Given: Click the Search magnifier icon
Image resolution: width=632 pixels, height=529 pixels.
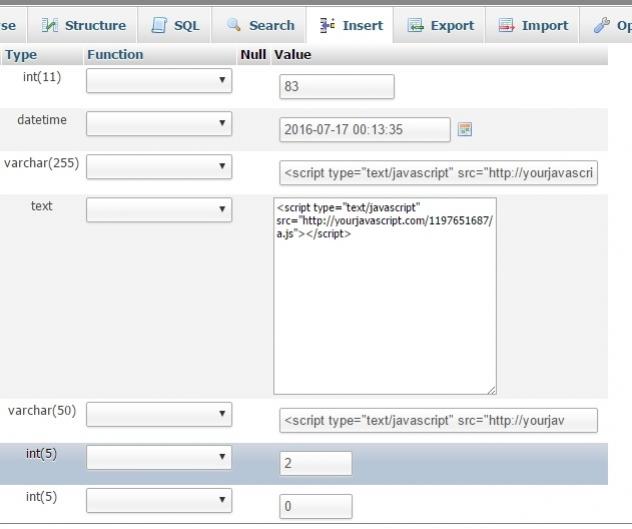Looking at the screenshot, I should coord(234,25).
